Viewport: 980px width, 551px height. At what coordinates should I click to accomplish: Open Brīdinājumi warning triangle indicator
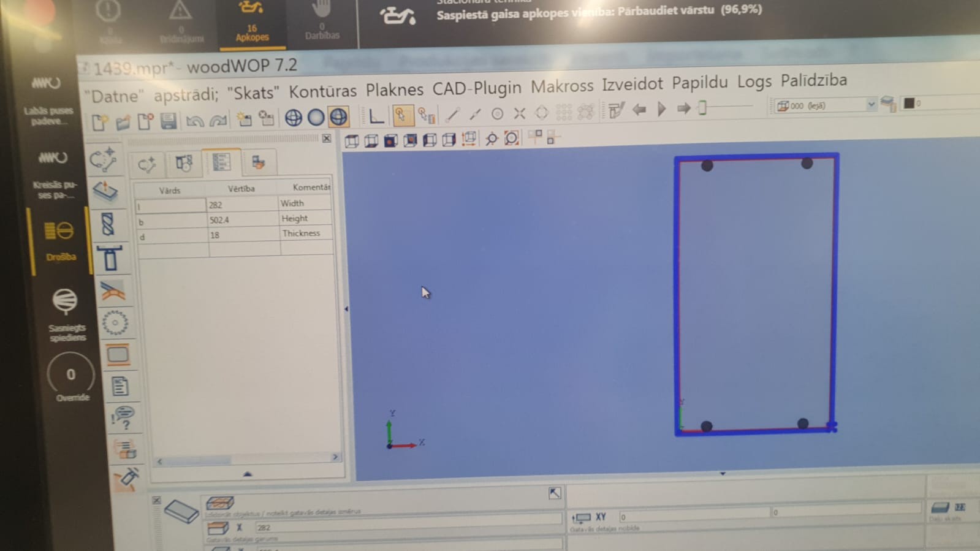pos(181,22)
